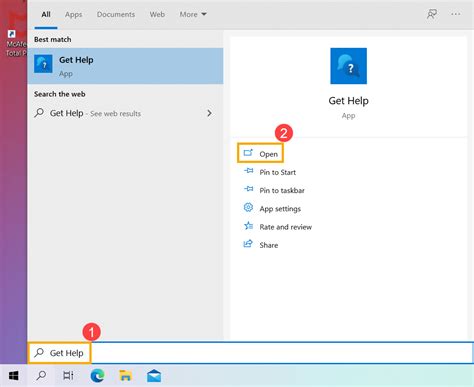Open the Get Help app from the preview pane
The width and height of the screenshot is (474, 387).
pyautogui.click(x=260, y=154)
